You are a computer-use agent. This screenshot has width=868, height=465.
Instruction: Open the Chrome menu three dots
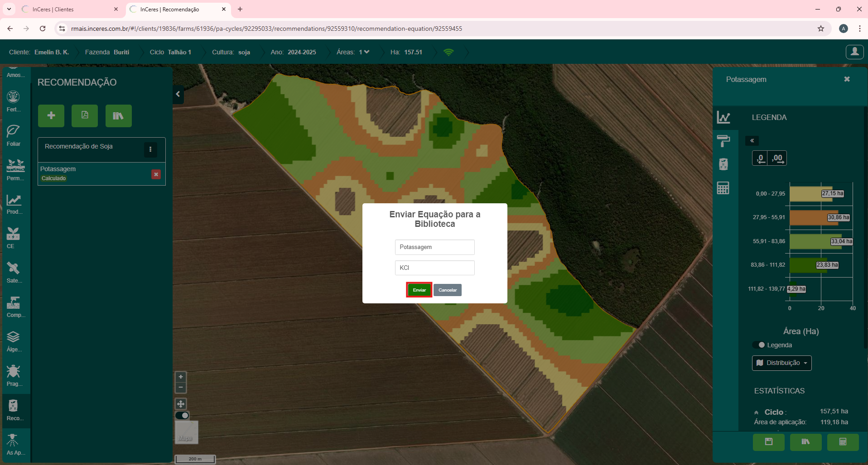pyautogui.click(x=859, y=29)
